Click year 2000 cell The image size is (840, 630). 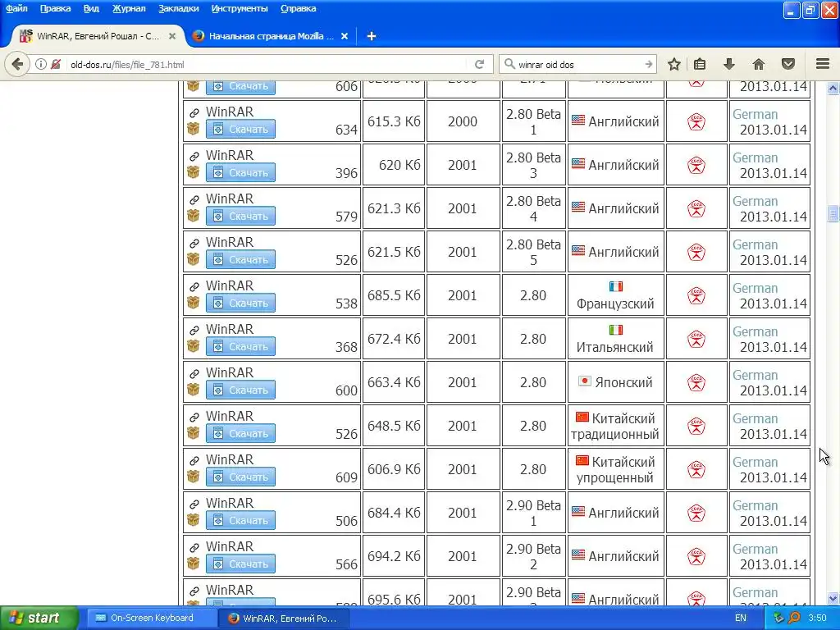[463, 121]
